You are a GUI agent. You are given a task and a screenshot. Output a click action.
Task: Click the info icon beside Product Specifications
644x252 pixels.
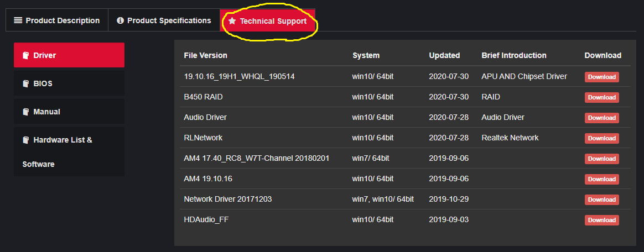pos(120,20)
